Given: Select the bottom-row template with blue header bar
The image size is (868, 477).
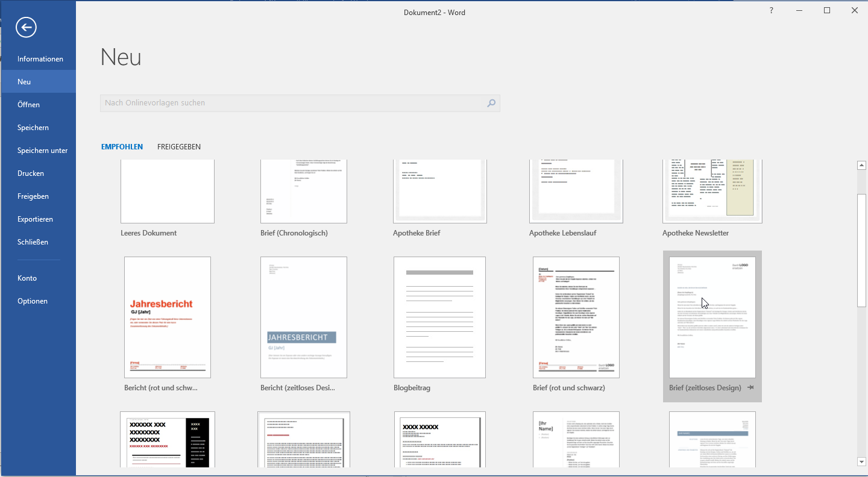Looking at the screenshot, I should point(712,440).
